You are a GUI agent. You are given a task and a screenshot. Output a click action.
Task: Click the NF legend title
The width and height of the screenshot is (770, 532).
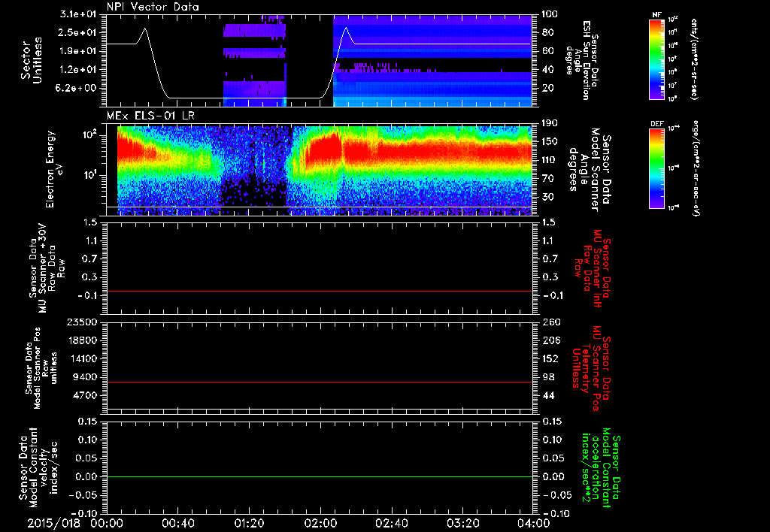coord(656,15)
